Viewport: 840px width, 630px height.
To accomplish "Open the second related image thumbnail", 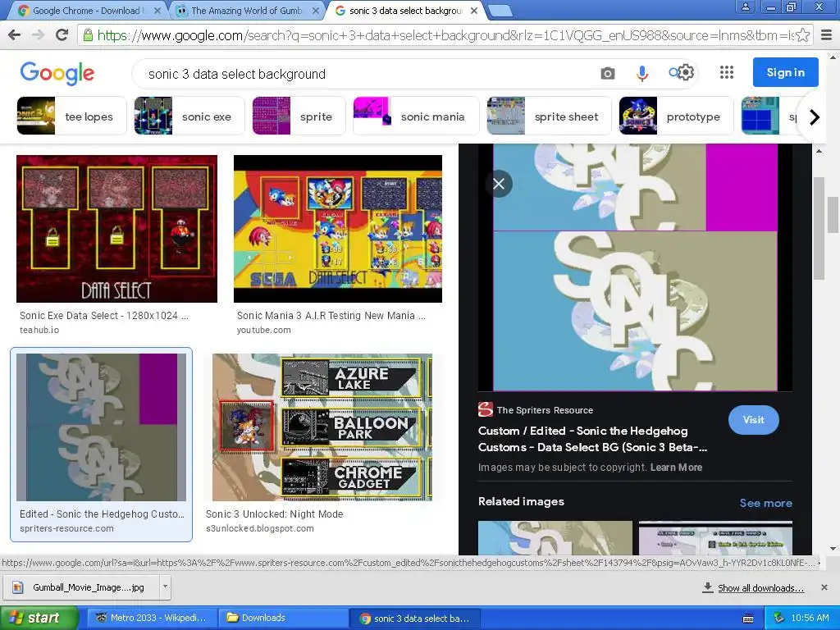I will point(715,537).
